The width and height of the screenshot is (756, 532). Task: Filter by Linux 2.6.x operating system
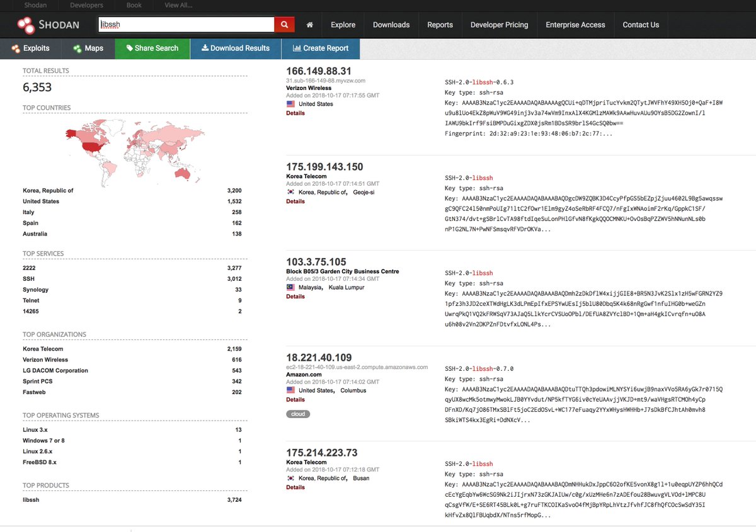pyautogui.click(x=38, y=451)
